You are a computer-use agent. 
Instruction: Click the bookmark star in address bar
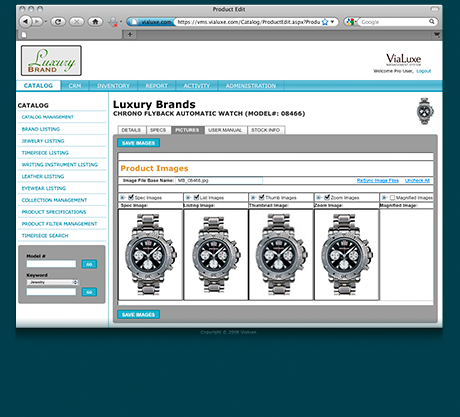coord(325,22)
